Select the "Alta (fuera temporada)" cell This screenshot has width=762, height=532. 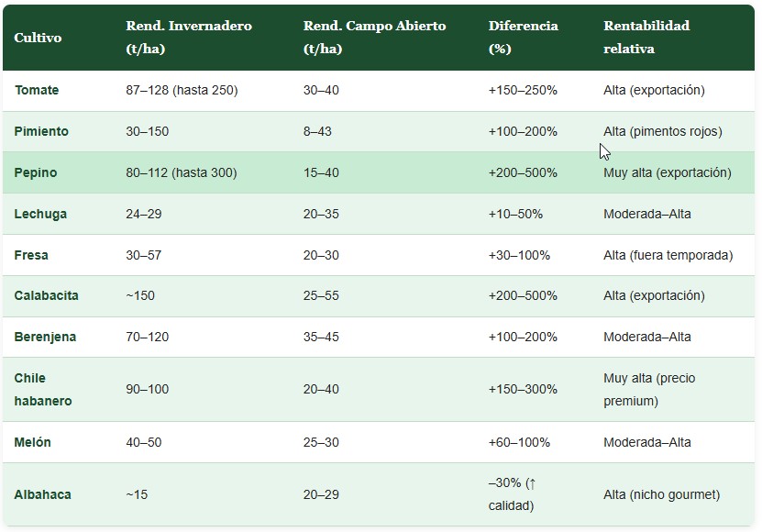coord(668,255)
